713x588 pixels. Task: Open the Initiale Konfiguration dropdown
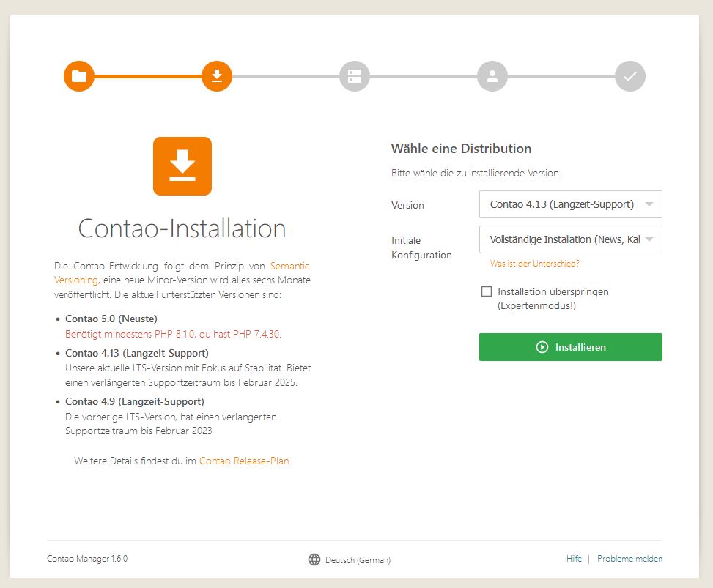coord(571,239)
